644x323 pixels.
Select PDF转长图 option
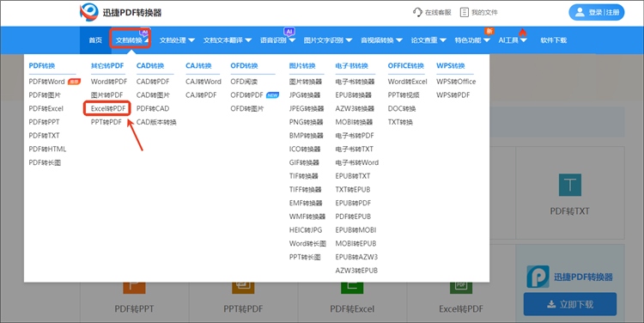click(45, 162)
